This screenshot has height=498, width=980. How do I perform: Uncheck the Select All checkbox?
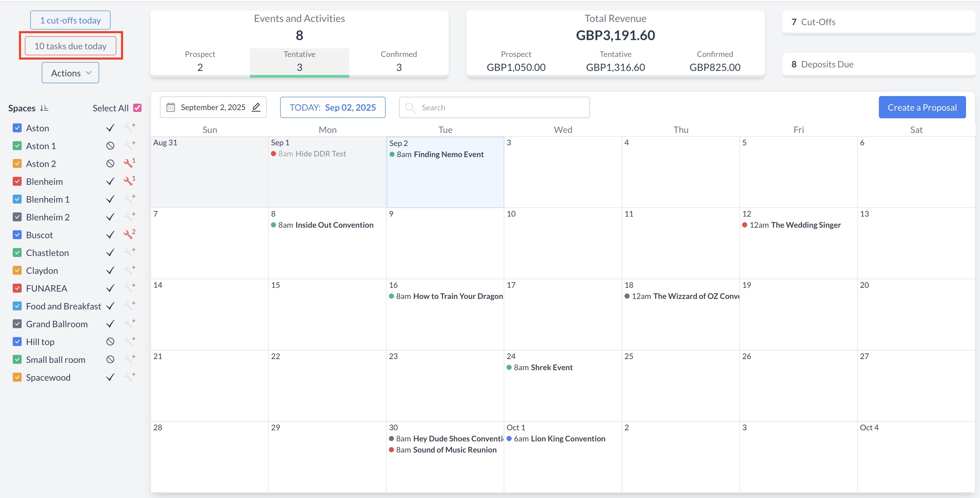(x=137, y=108)
